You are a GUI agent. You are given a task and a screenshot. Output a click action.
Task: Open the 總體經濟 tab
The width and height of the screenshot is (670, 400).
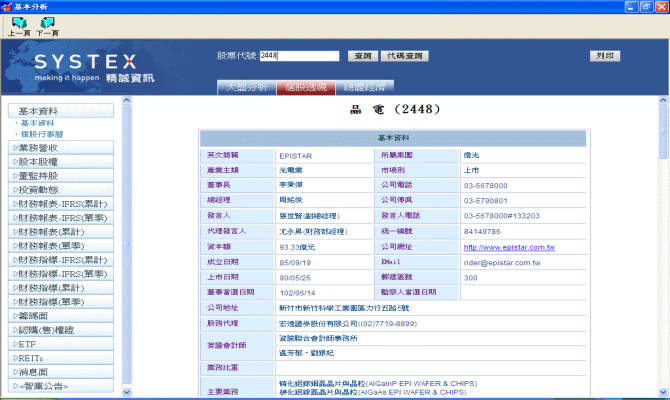pos(365,87)
